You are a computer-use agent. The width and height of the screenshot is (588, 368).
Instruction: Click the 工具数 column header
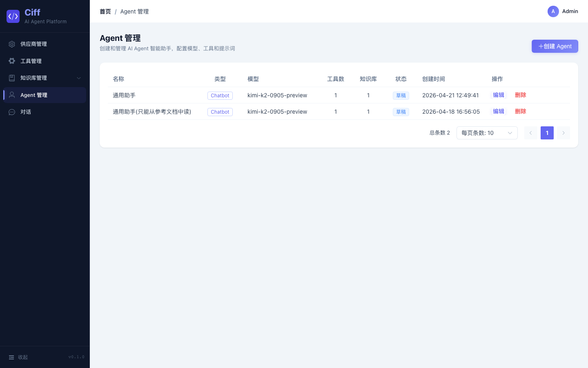(336, 79)
